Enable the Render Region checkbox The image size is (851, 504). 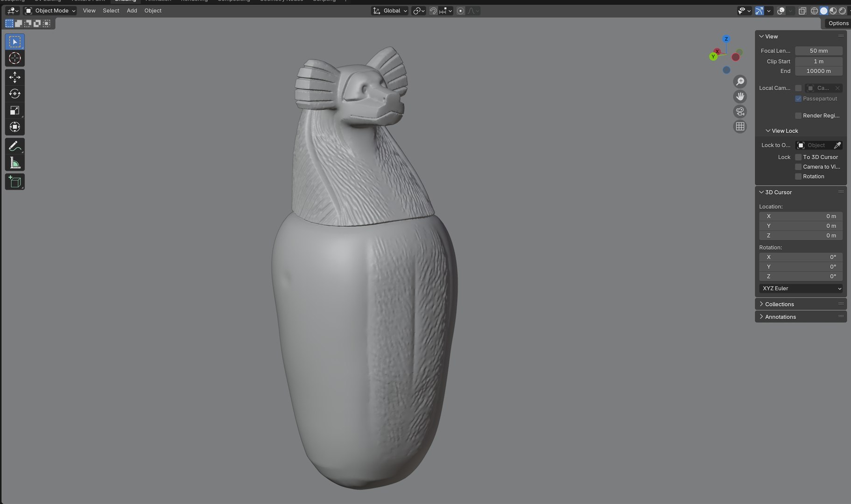pos(798,116)
